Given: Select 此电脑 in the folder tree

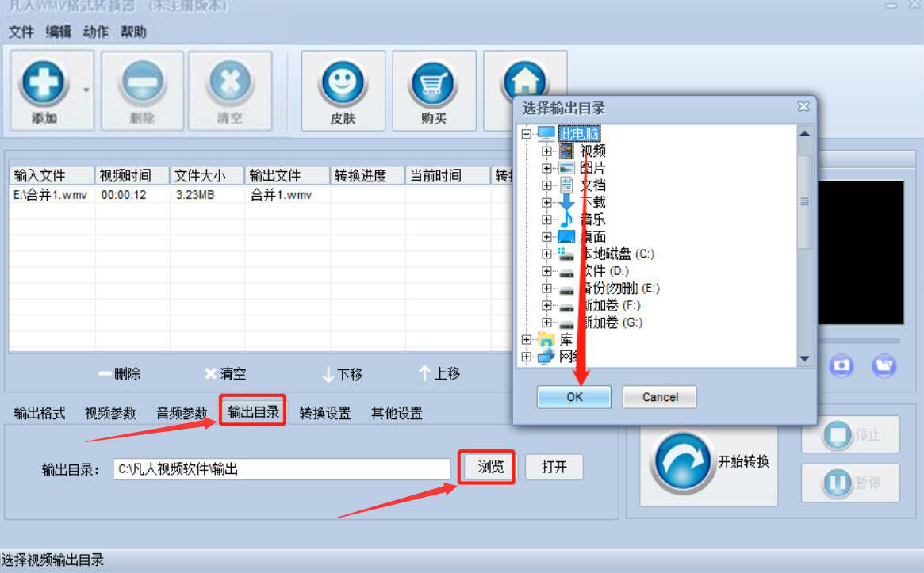Looking at the screenshot, I should point(579,134).
